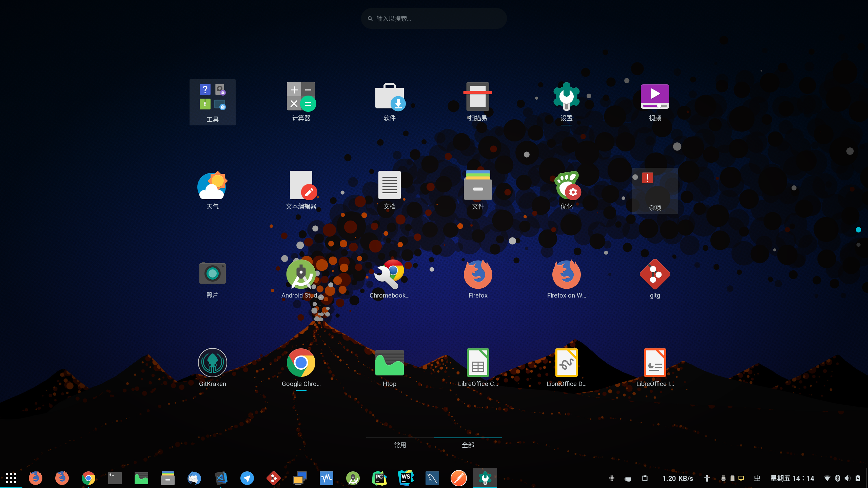Launch the 优化 tweaks app
The width and height of the screenshot is (868, 488).
pyautogui.click(x=567, y=190)
